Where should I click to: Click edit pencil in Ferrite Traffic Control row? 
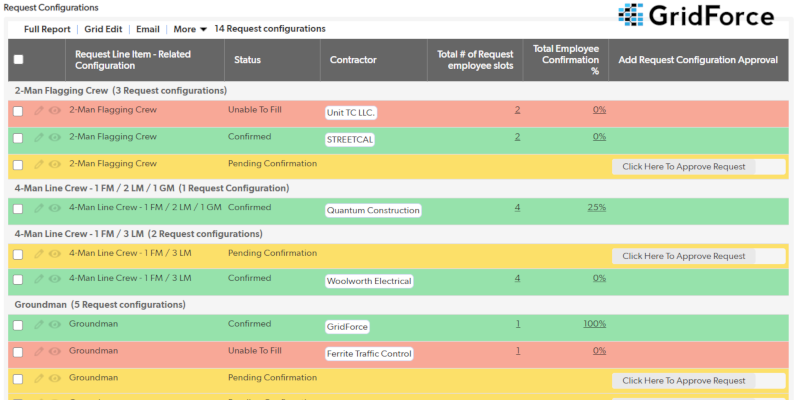[38, 352]
